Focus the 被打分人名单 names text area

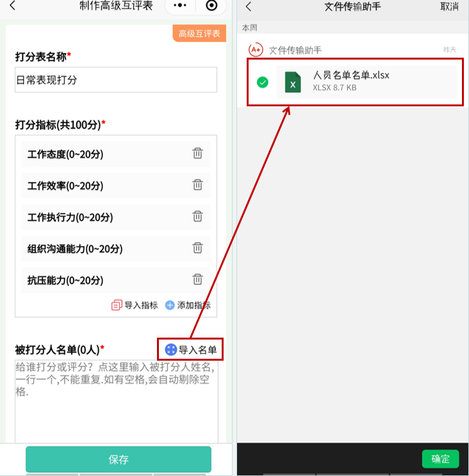click(117, 401)
